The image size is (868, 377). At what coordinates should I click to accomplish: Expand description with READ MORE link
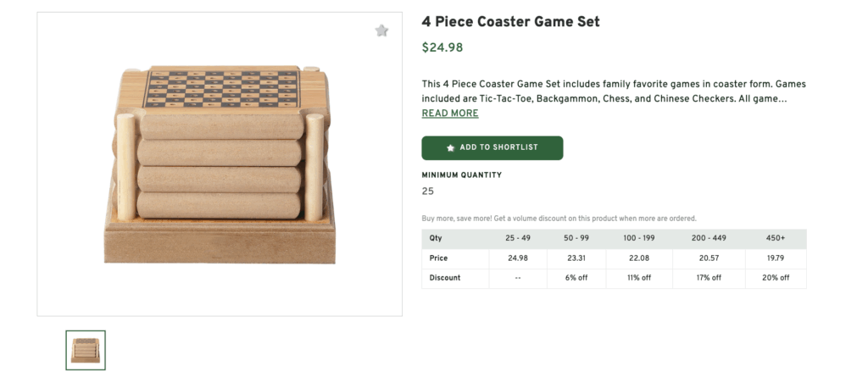coord(450,114)
